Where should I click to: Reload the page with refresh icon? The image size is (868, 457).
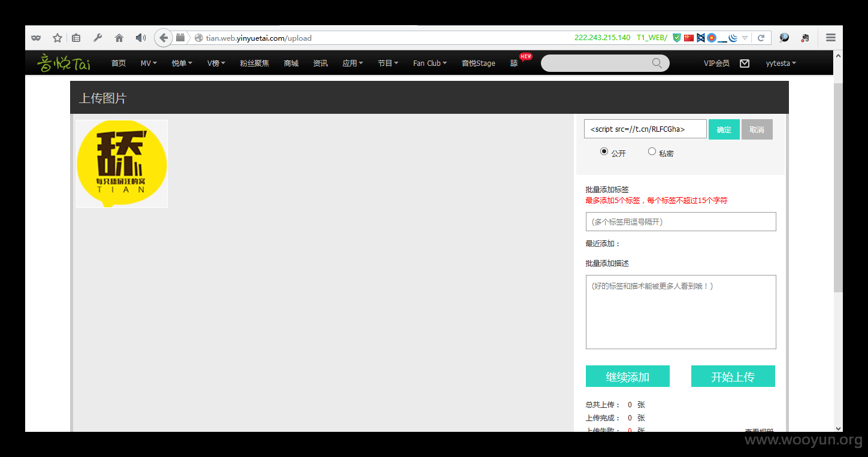click(761, 38)
